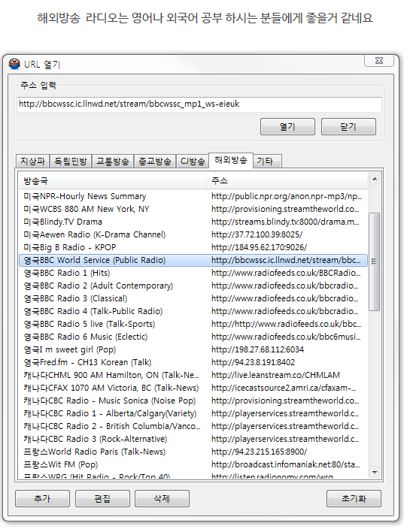Screen dimensions: 410x532
Task: Select 영국Fred.fm - CH13 Korean (Talk)
Action: 193,362
